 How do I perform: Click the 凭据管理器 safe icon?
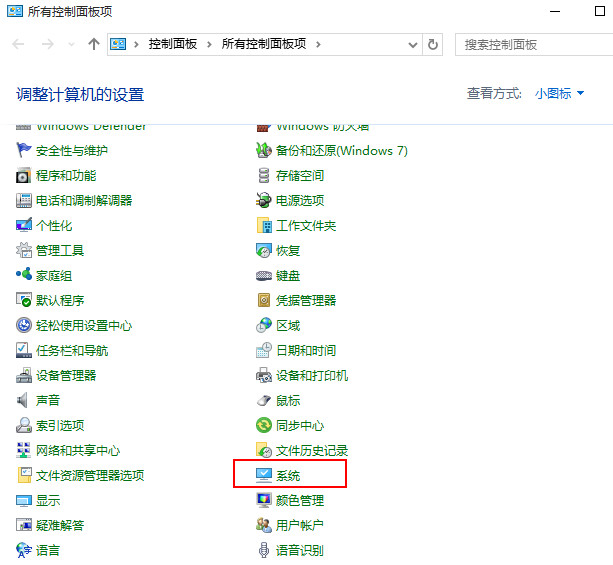[263, 300]
